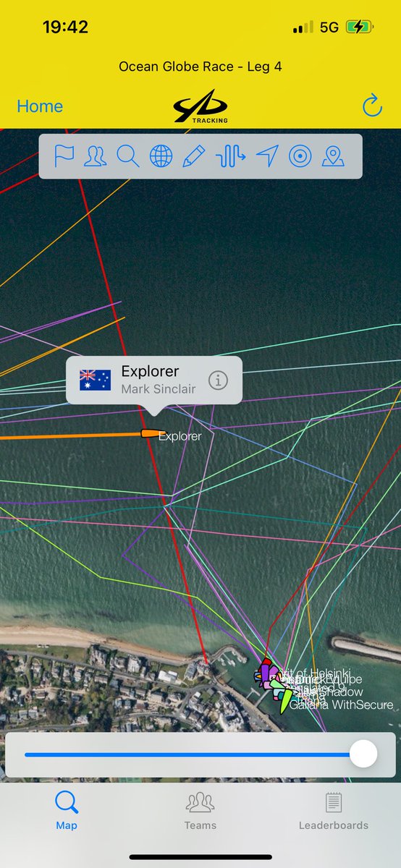
Task: Tap the magnifier search icon in toolbar
Action: click(128, 156)
